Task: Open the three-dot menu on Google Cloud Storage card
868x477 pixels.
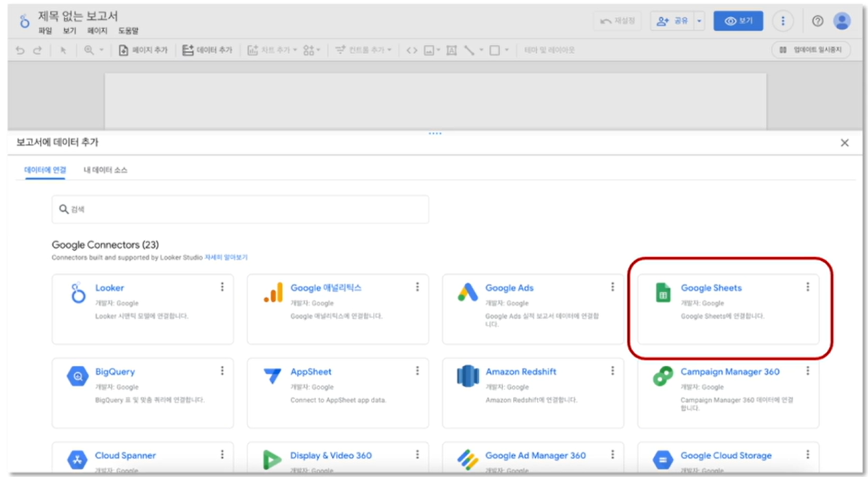Action: pos(808,454)
